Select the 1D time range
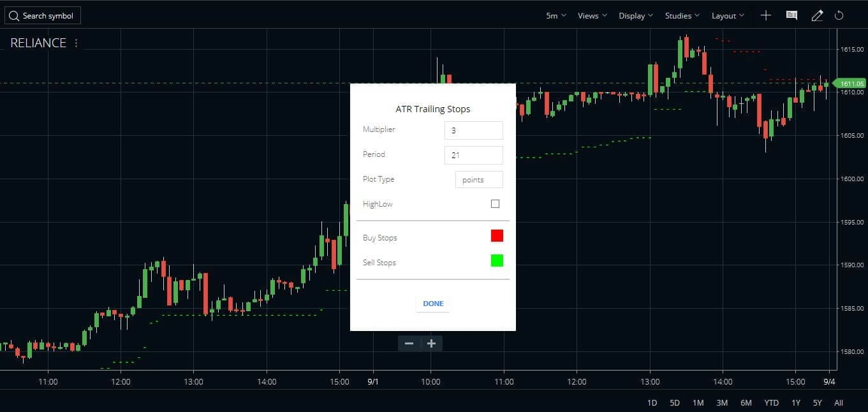 coord(651,402)
